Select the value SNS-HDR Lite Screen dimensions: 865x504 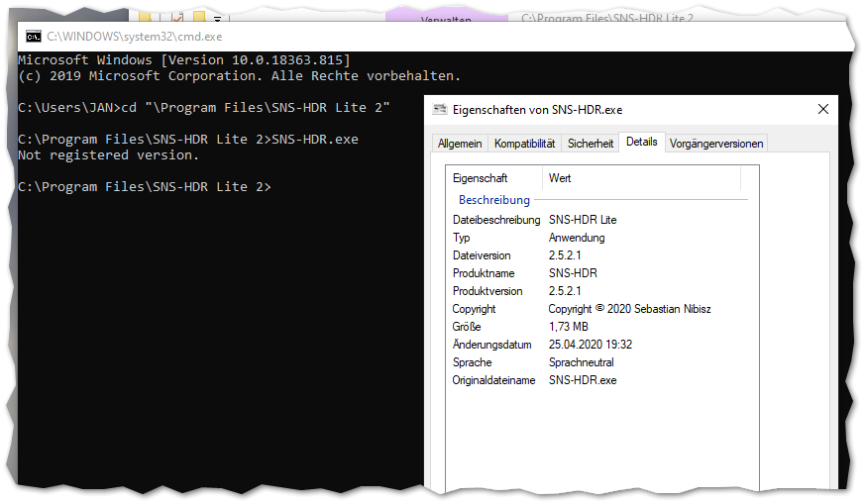pos(583,220)
